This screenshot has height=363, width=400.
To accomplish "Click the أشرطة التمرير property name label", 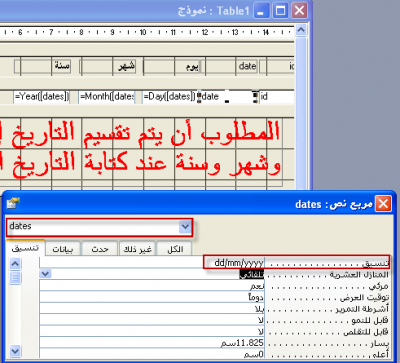I will [x=362, y=309].
